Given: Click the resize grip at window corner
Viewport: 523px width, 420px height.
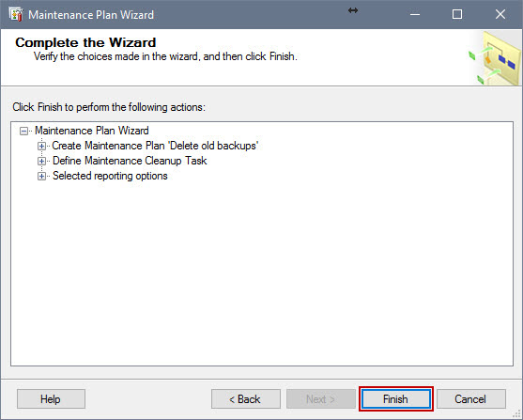Looking at the screenshot, I should 518,415.
